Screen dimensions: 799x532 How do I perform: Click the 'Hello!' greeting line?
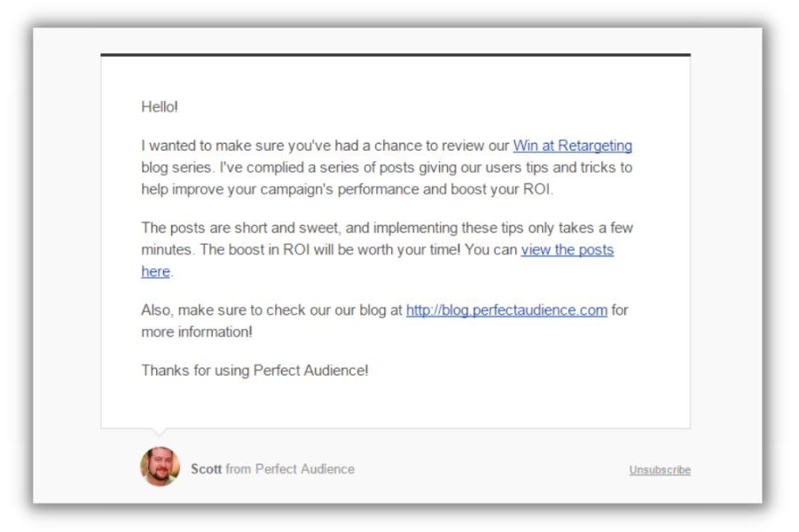click(160, 107)
